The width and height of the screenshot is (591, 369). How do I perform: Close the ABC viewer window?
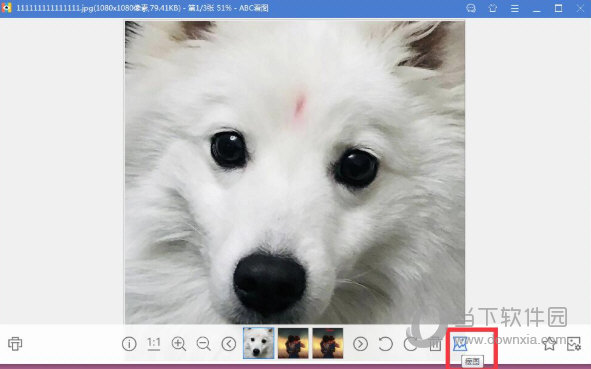click(580, 8)
